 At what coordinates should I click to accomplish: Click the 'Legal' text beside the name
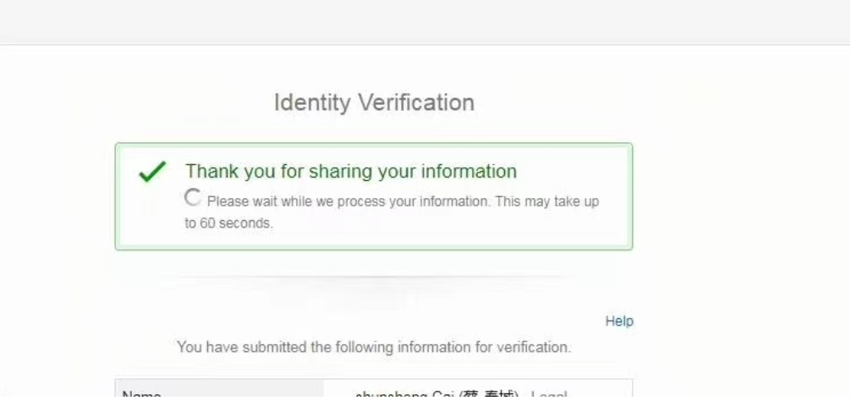547,396
